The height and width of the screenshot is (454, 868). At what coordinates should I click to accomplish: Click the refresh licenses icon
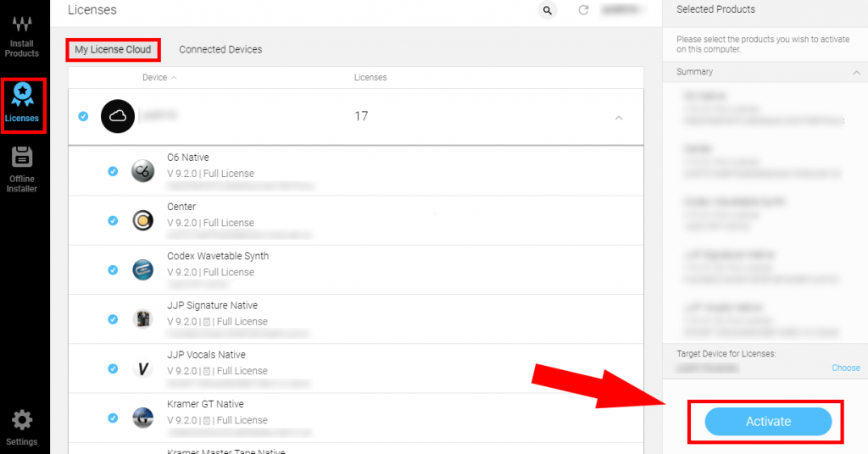[583, 10]
